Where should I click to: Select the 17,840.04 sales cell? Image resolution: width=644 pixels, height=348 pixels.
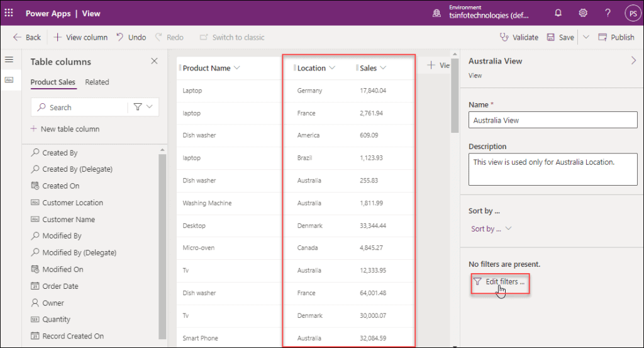tap(373, 91)
